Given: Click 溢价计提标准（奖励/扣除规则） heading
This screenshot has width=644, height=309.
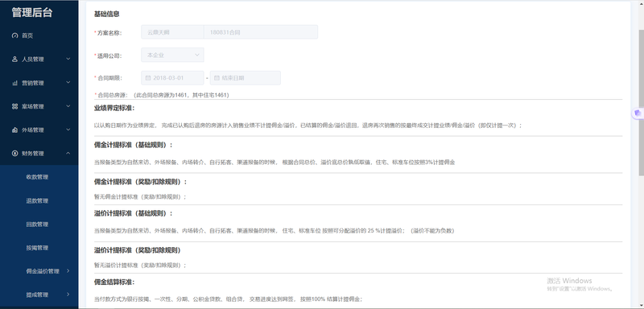Looking at the screenshot, I should coord(138,250).
